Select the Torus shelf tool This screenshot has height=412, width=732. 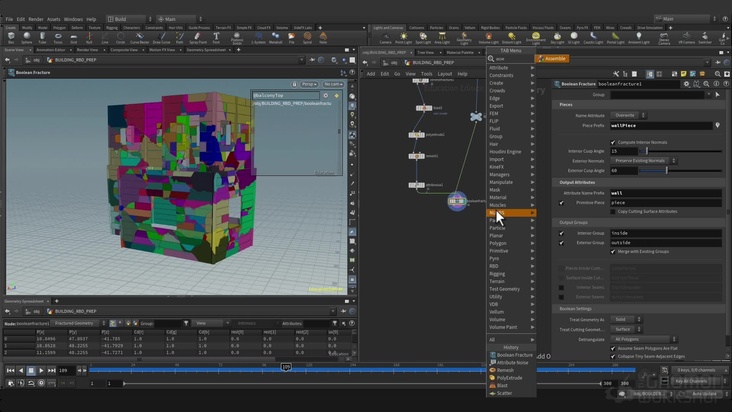point(58,38)
